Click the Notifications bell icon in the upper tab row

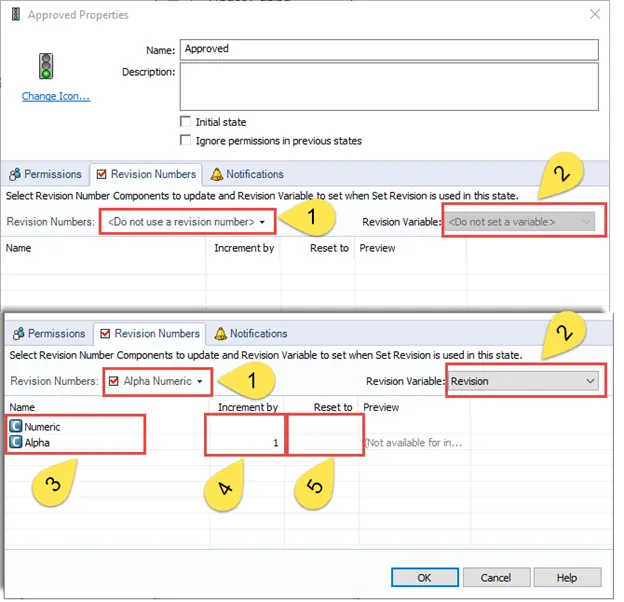(217, 174)
